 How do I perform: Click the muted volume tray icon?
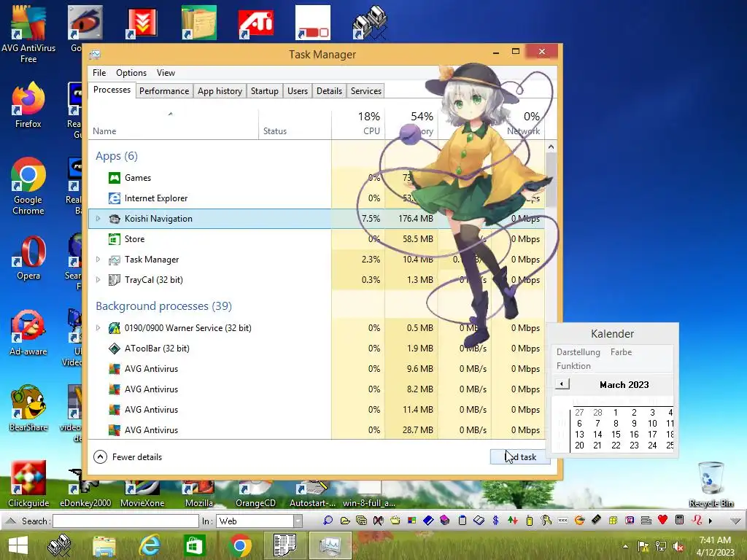click(x=678, y=546)
